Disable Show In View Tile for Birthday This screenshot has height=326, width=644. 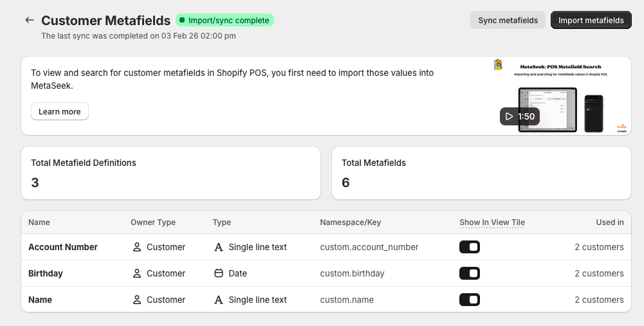pos(470,273)
